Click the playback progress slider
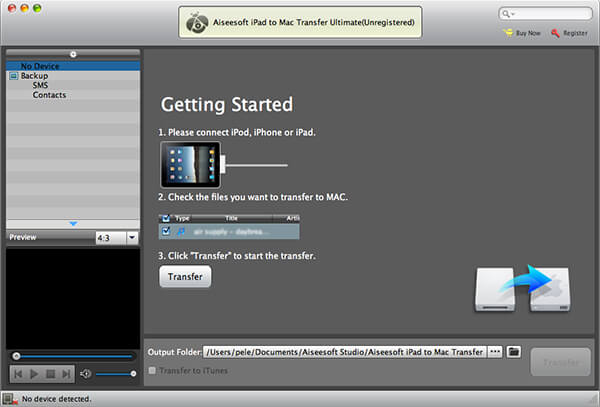This screenshot has height=407, width=600. pyautogui.click(x=73, y=356)
